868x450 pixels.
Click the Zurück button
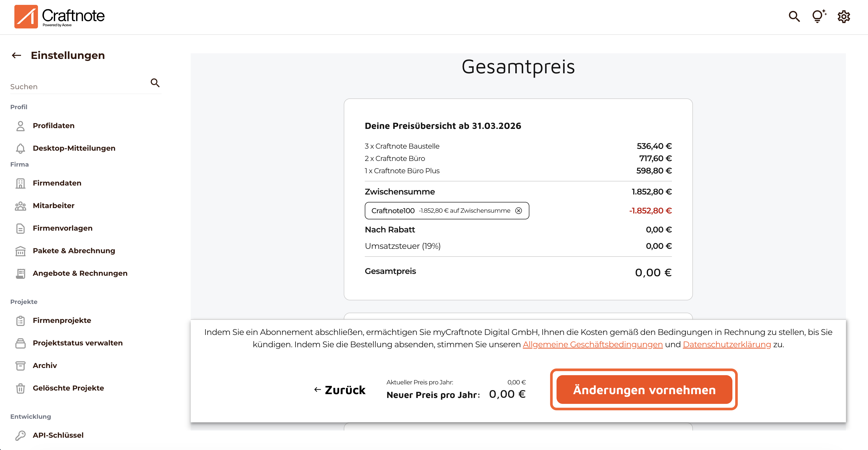(340, 390)
